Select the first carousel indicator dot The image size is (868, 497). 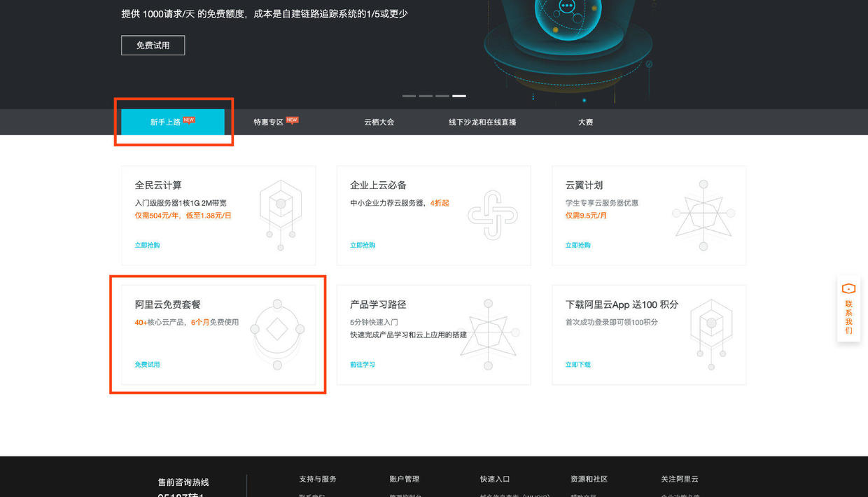tap(409, 96)
